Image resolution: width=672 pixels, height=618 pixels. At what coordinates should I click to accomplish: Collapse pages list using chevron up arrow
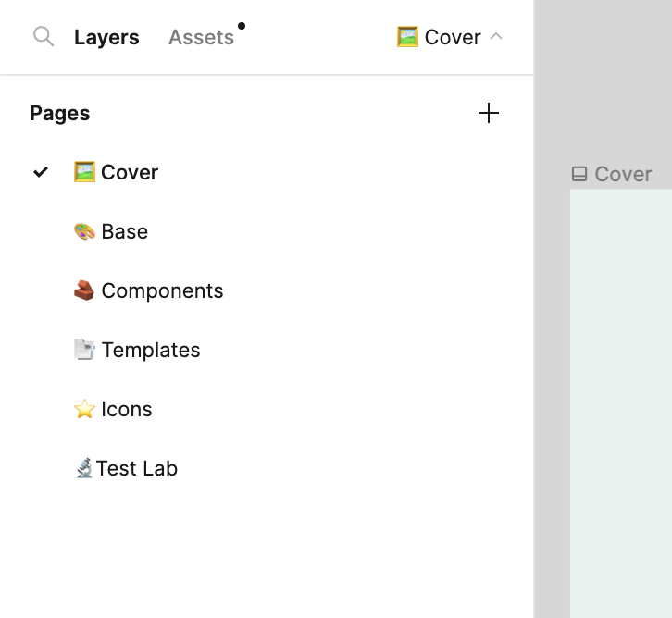pos(496,37)
